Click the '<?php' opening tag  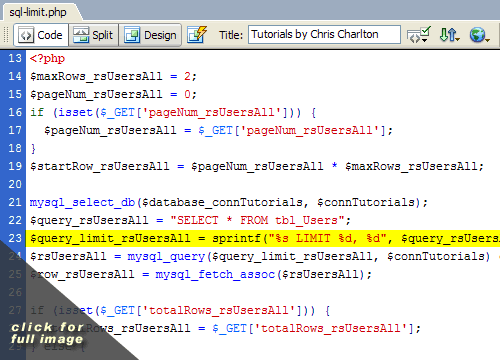point(47,59)
